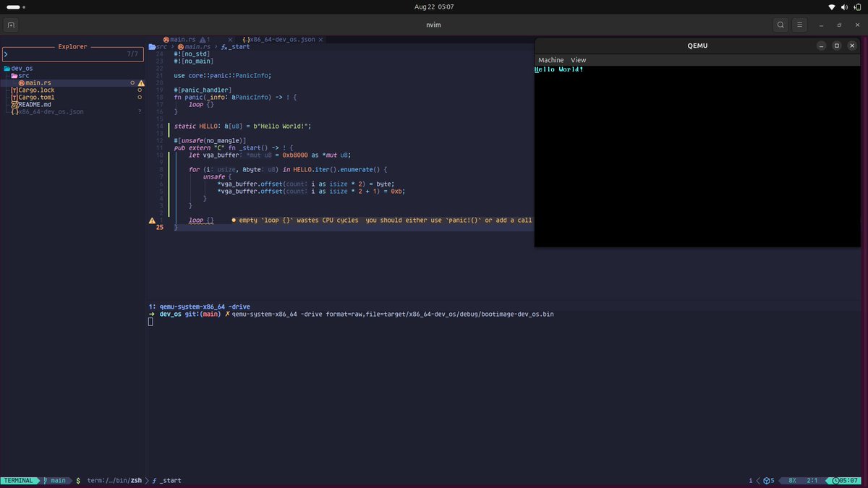This screenshot has height=488, width=868.
Task: Click the 'for (i: usize, &byte: u8)' loop line
Action: 288,169
